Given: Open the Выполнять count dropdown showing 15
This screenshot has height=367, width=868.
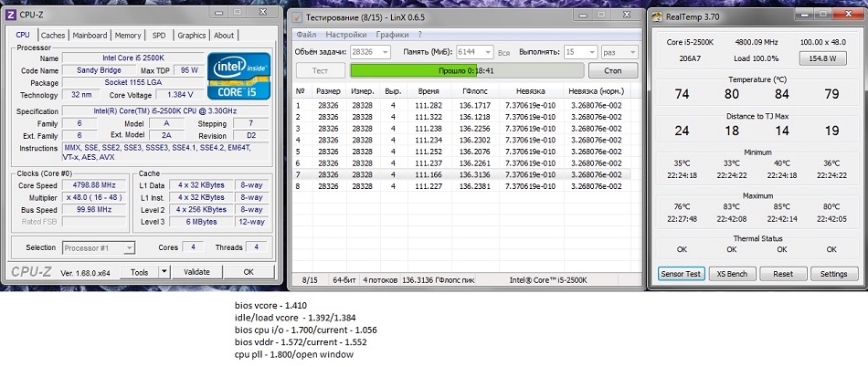Looking at the screenshot, I should [x=580, y=52].
